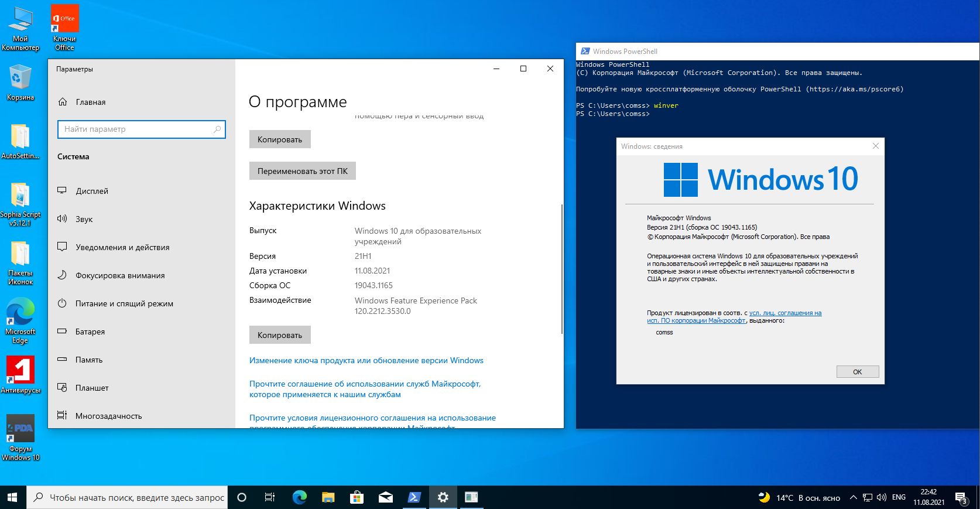This screenshot has height=509, width=980.
Task: Maximize the Параметры window
Action: pyautogui.click(x=523, y=69)
